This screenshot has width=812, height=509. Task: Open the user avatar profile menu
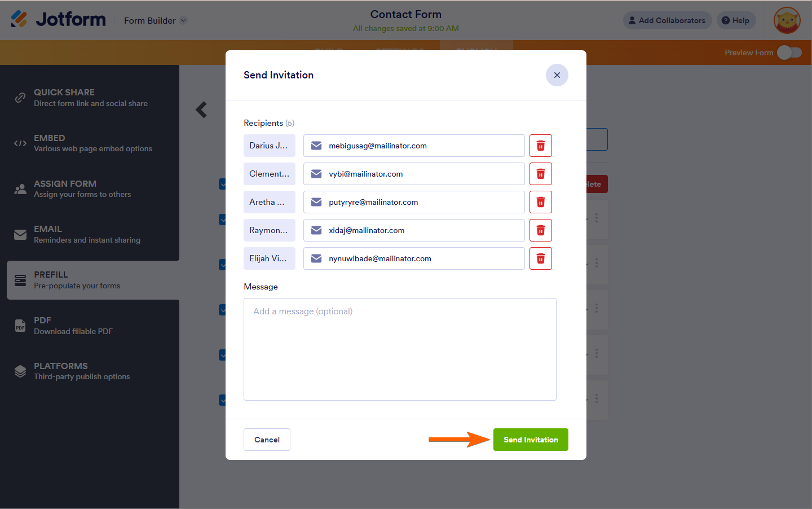[x=787, y=20]
